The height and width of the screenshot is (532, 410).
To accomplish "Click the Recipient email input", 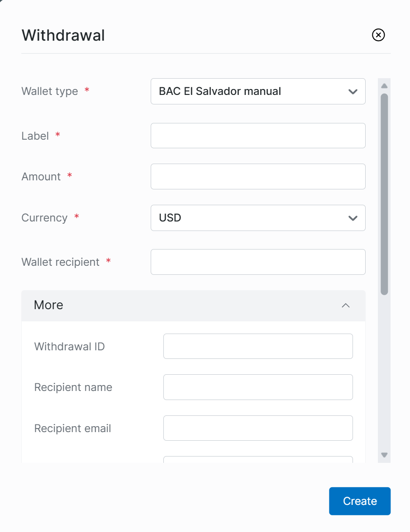I will click(x=257, y=428).
